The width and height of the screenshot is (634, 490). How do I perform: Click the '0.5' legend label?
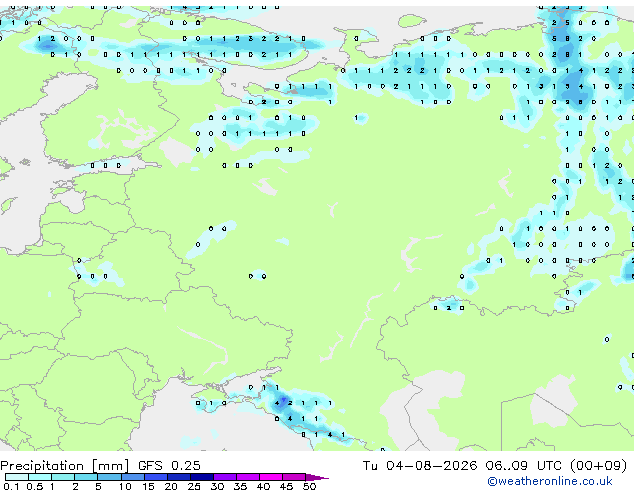[x=34, y=486]
